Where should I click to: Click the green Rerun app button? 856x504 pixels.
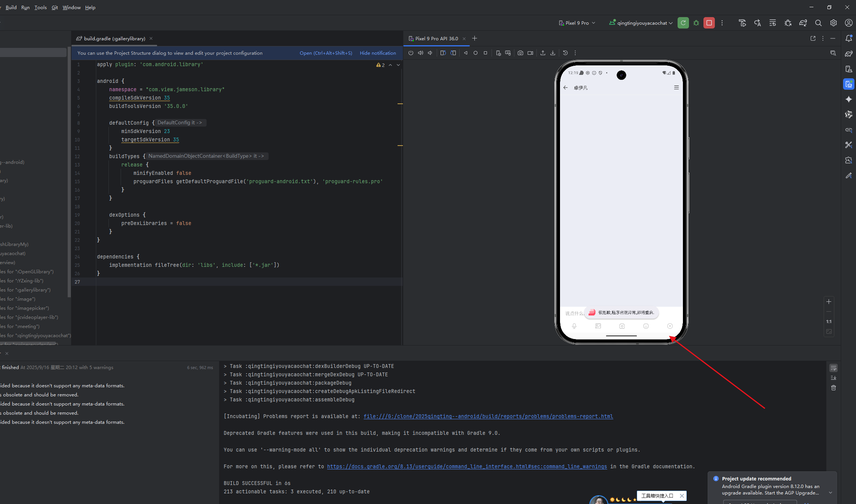click(683, 23)
